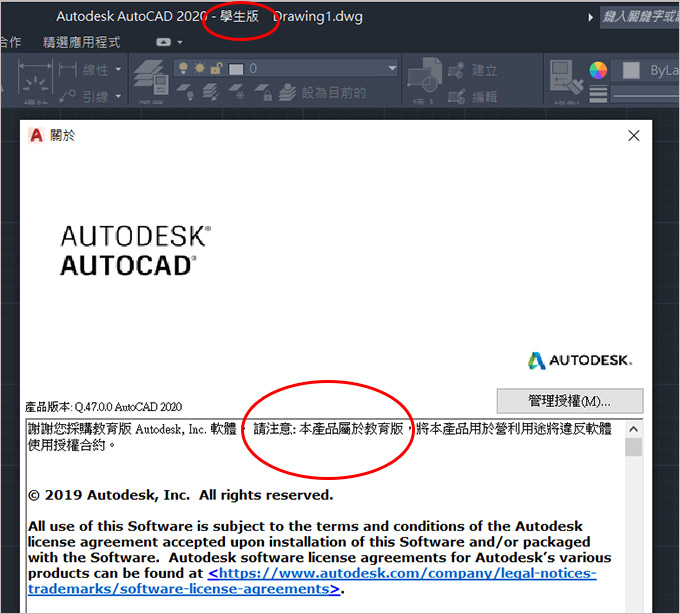Click the 請注意: 本產品屬於教育版 notice text

pyautogui.click(x=328, y=429)
